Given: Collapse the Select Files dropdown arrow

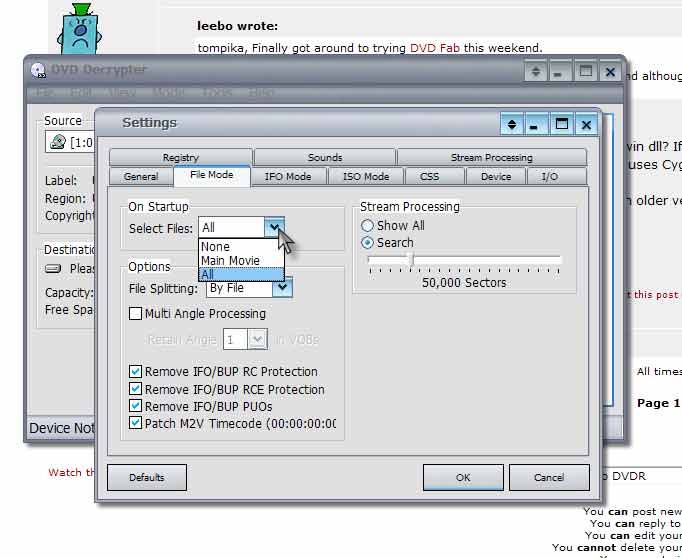Looking at the screenshot, I should 274,227.
